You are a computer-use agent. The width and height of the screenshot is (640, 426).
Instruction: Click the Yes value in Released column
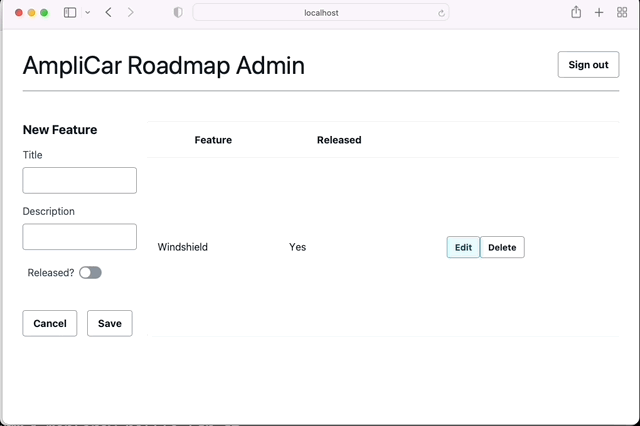tap(298, 247)
